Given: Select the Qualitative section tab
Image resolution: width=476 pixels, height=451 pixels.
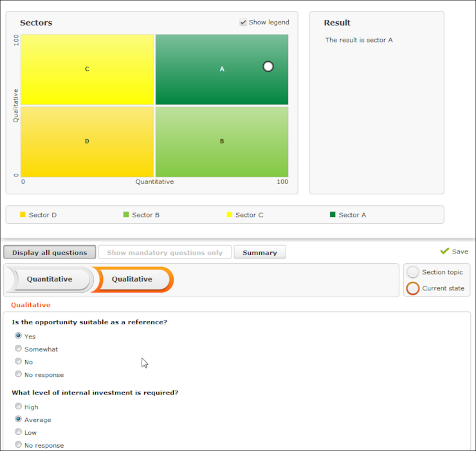Looking at the screenshot, I should coord(132,279).
